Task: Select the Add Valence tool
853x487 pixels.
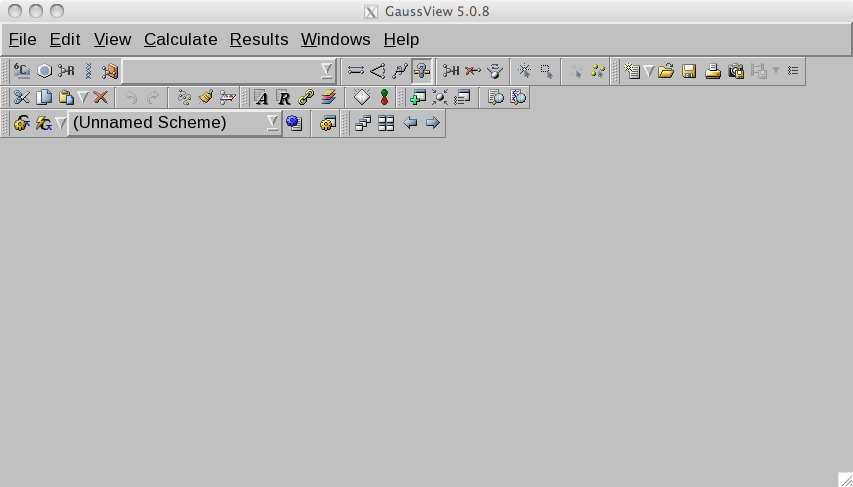Action: pos(451,71)
